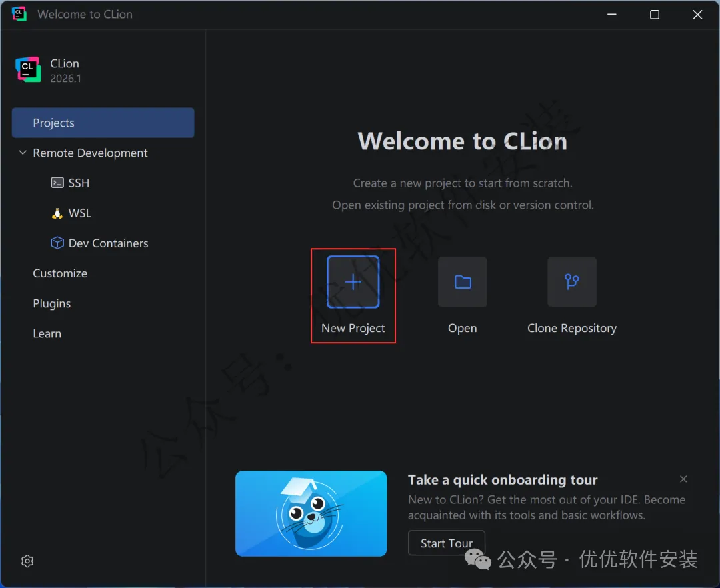This screenshot has height=588, width=720.
Task: Click the Start Tour button
Action: [x=446, y=543]
